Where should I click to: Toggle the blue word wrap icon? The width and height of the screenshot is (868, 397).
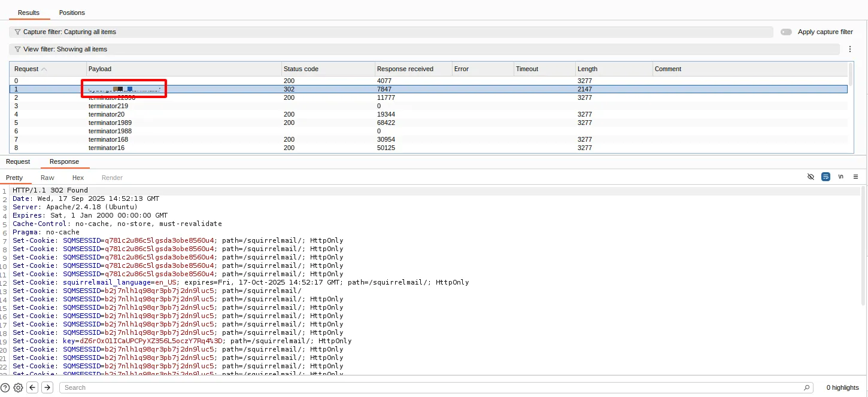pos(825,177)
